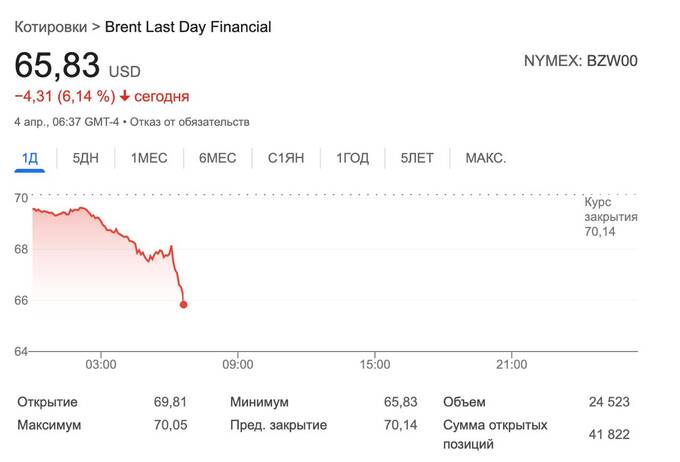Click the 03:00 time axis label

pyautogui.click(x=101, y=365)
